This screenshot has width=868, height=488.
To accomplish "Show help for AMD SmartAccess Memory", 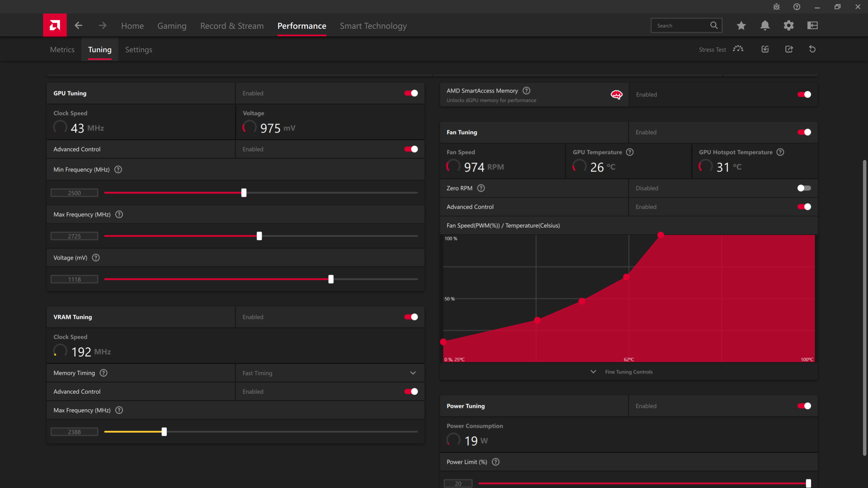I will 526,90.
